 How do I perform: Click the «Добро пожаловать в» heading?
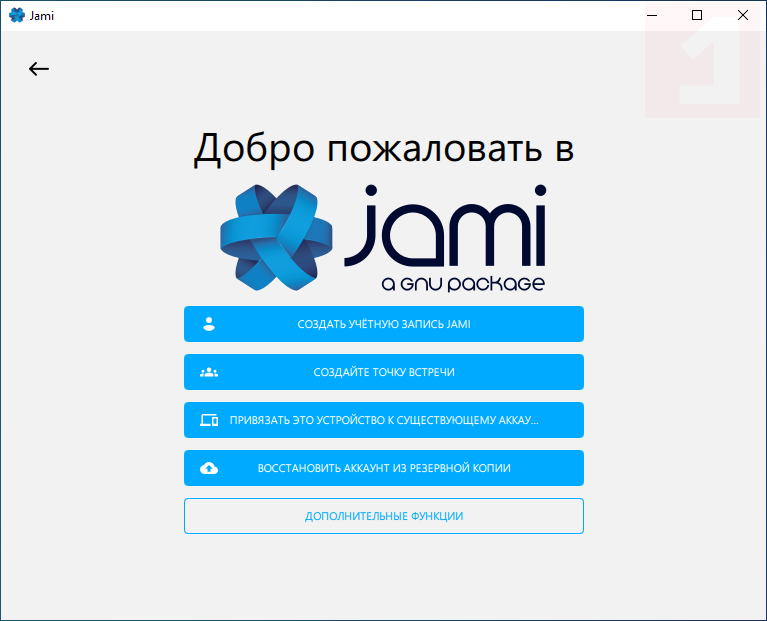click(x=384, y=149)
